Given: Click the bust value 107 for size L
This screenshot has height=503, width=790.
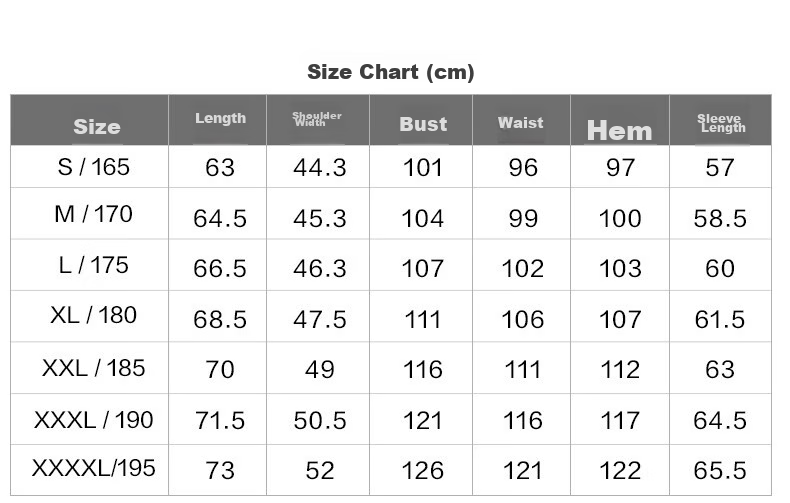Looking at the screenshot, I should [x=423, y=268].
